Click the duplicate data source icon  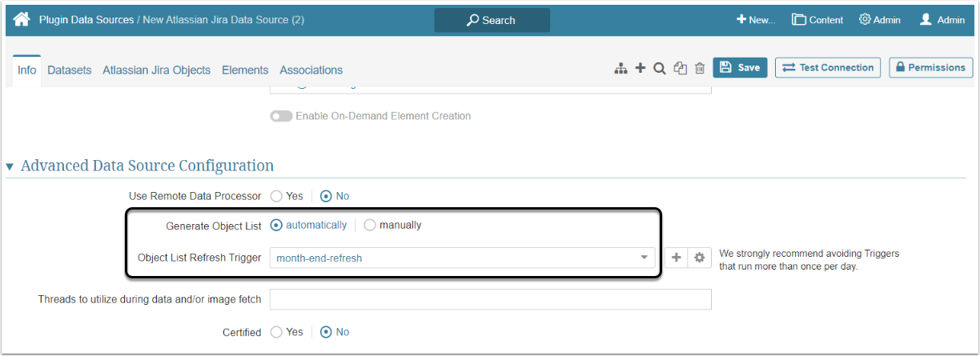(680, 69)
